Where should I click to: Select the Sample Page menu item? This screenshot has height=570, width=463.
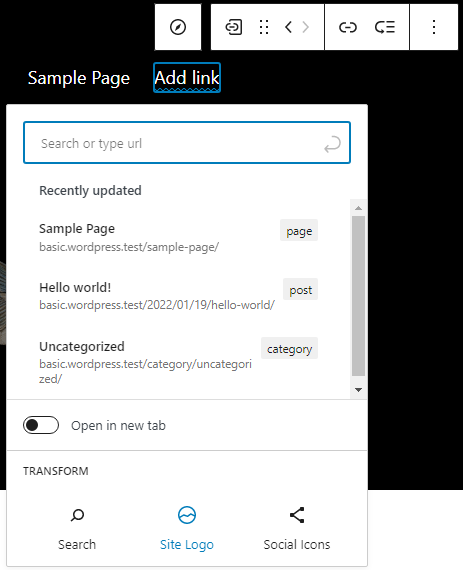coord(79,78)
